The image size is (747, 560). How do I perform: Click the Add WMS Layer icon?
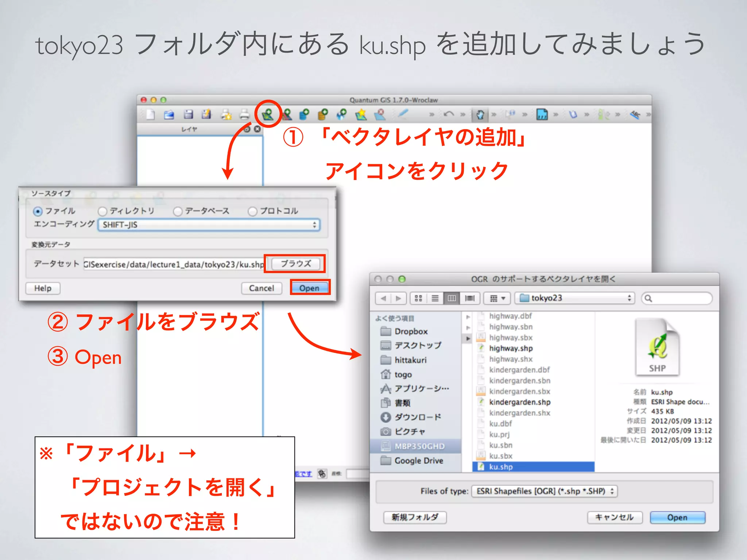click(342, 114)
